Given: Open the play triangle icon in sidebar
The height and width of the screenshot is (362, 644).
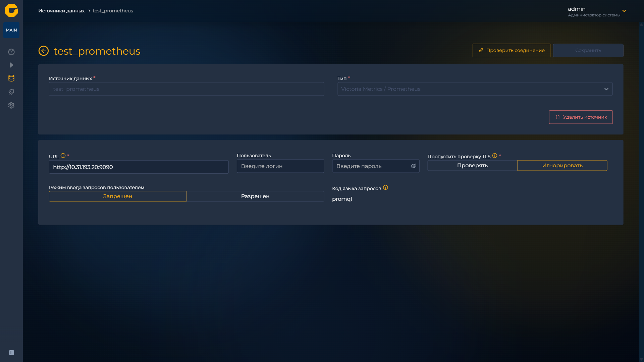Looking at the screenshot, I should pyautogui.click(x=11, y=65).
